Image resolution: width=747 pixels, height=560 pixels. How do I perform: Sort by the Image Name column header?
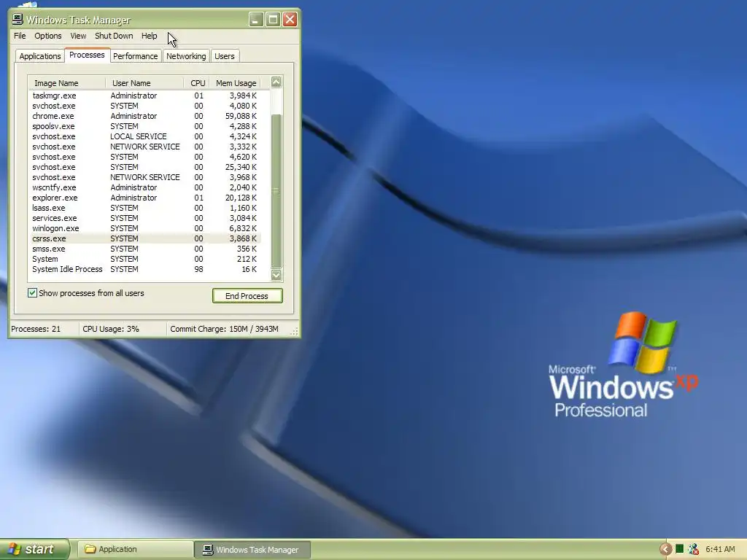[66, 83]
